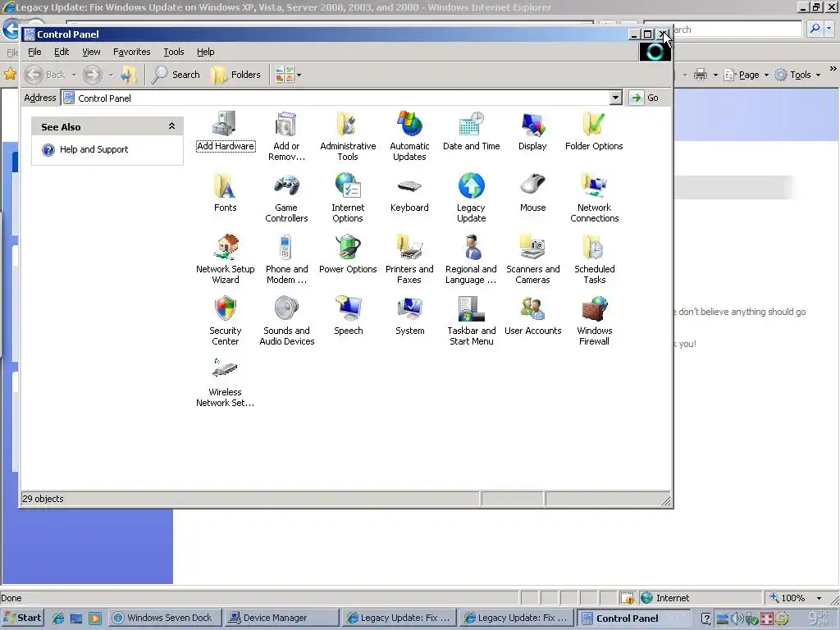Click the Start button
Image resolution: width=840 pixels, height=630 pixels.
click(22, 618)
